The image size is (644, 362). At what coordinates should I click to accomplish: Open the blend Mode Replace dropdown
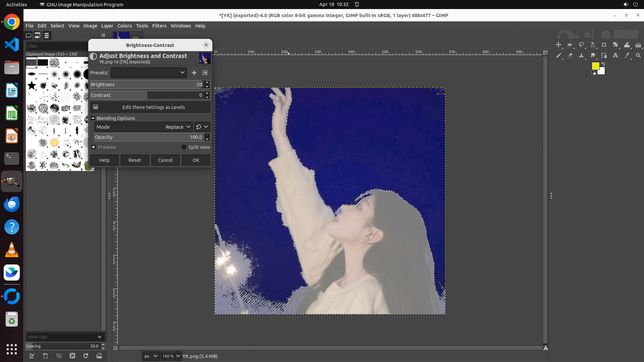click(178, 127)
